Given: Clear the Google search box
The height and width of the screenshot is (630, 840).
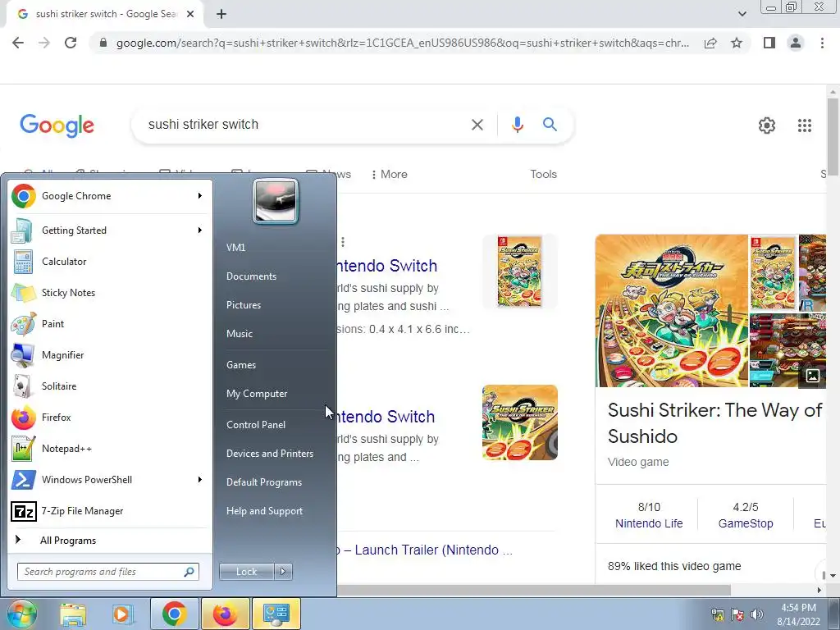Looking at the screenshot, I should click(477, 125).
